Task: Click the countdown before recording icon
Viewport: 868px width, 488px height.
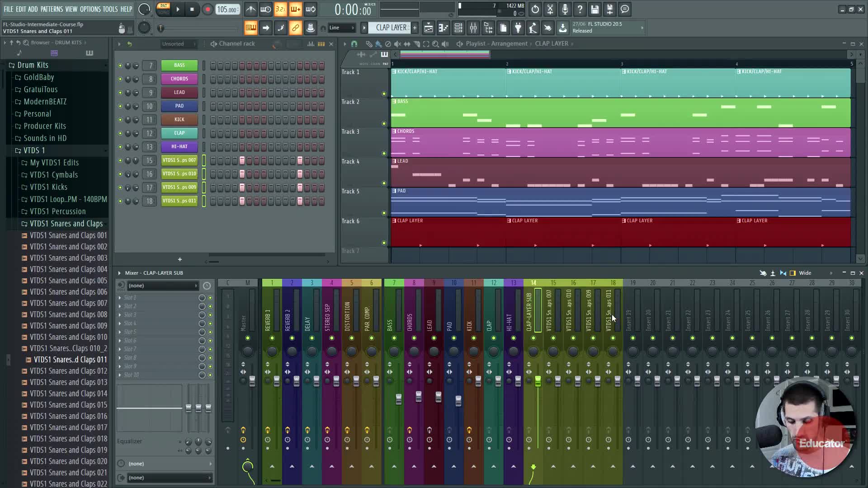Action: (x=280, y=9)
